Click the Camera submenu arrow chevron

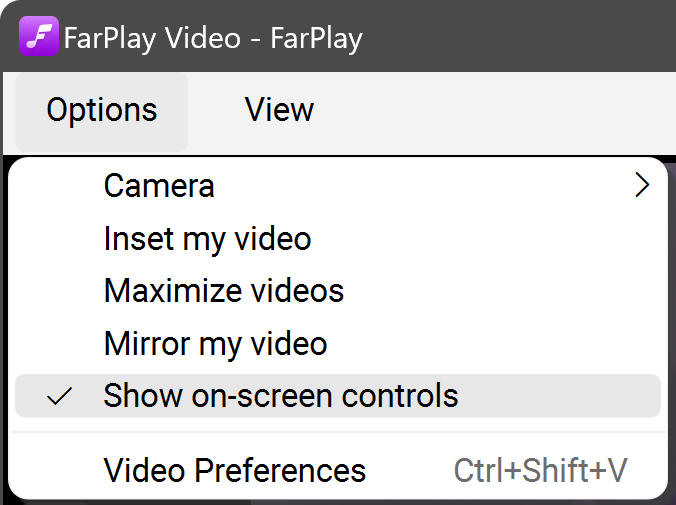click(x=642, y=185)
